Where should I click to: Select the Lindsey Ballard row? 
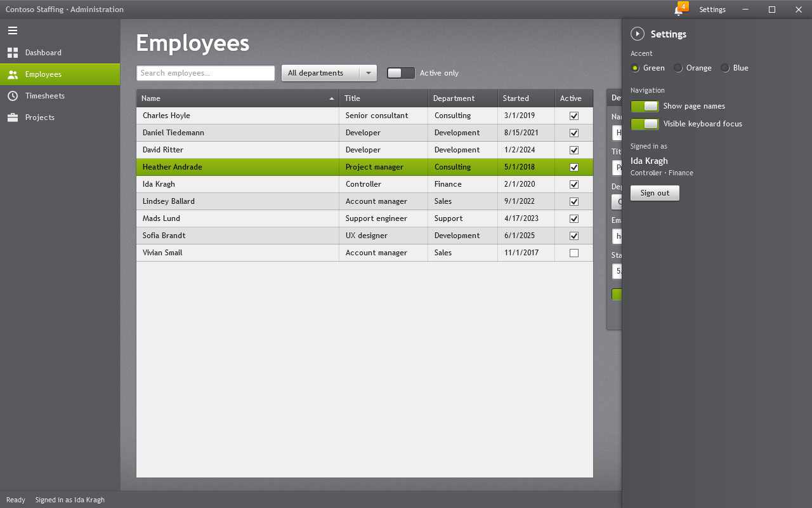(365, 201)
